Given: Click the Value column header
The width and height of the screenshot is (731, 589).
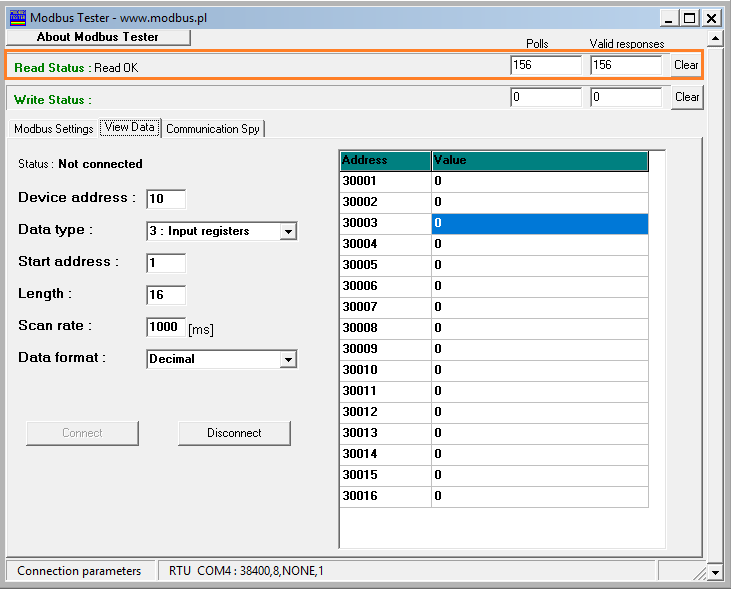Looking at the screenshot, I should click(x=540, y=160).
